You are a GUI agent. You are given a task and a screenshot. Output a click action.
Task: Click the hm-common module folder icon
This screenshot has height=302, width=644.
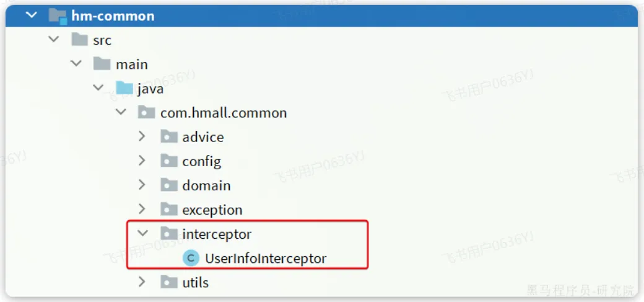57,16
